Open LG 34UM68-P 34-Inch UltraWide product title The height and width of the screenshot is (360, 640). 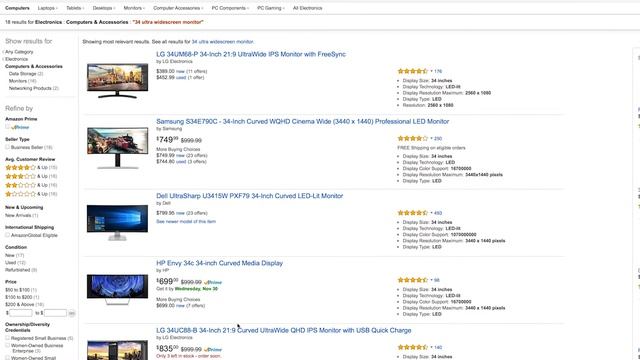click(251, 54)
